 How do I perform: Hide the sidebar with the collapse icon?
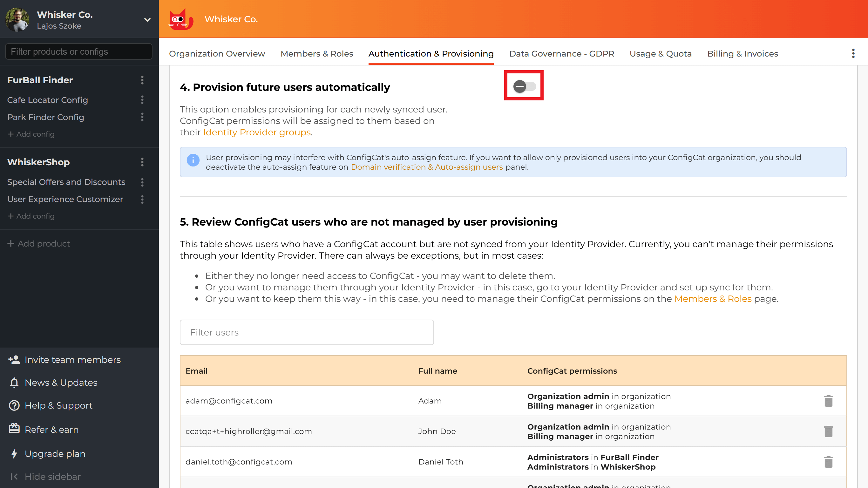click(x=14, y=476)
